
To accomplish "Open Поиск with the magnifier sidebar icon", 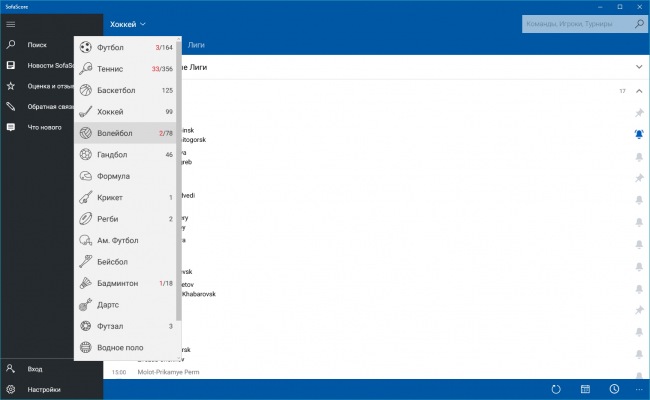I will 11,44.
